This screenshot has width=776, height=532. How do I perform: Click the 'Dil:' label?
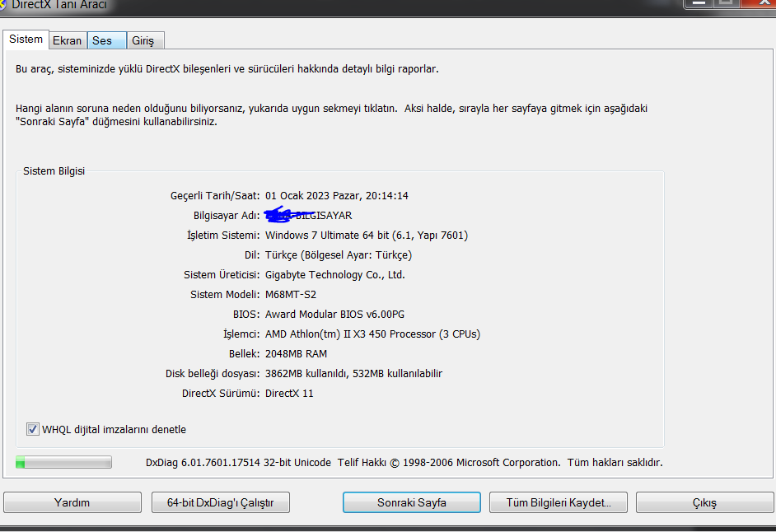(x=252, y=254)
